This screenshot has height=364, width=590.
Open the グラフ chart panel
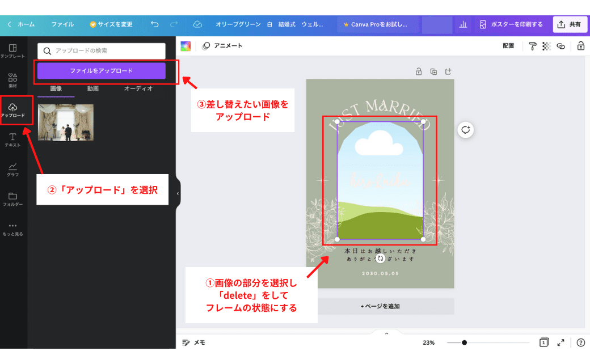tap(12, 169)
